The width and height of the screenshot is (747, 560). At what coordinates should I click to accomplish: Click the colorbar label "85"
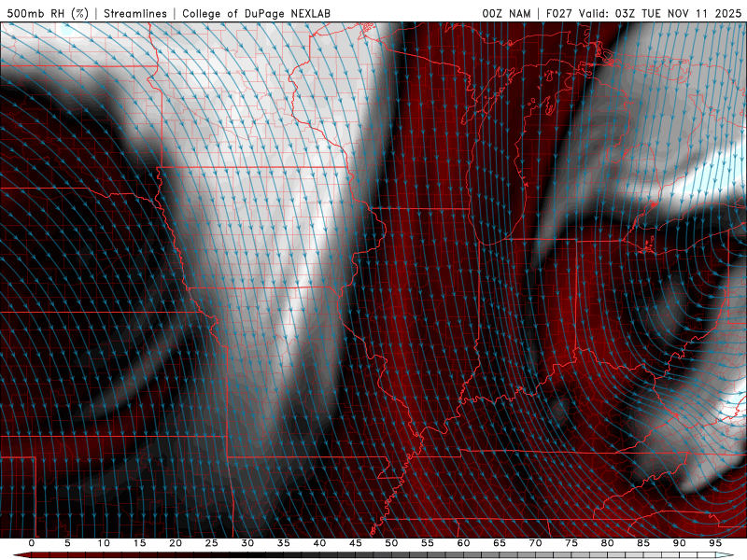[643, 543]
